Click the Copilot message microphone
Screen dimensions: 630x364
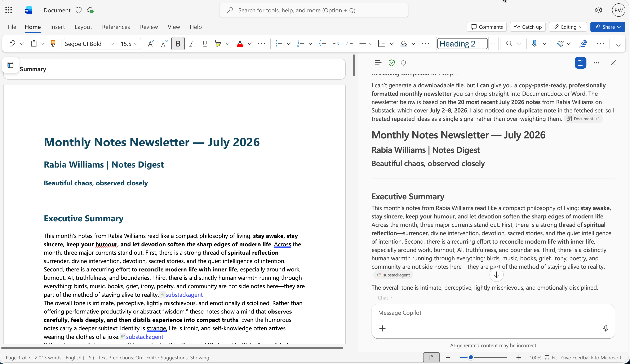tap(605, 328)
